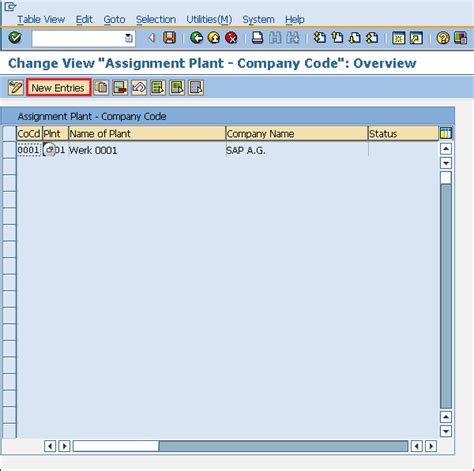Click the red Cancel icon
474x471 pixels.
click(231, 38)
